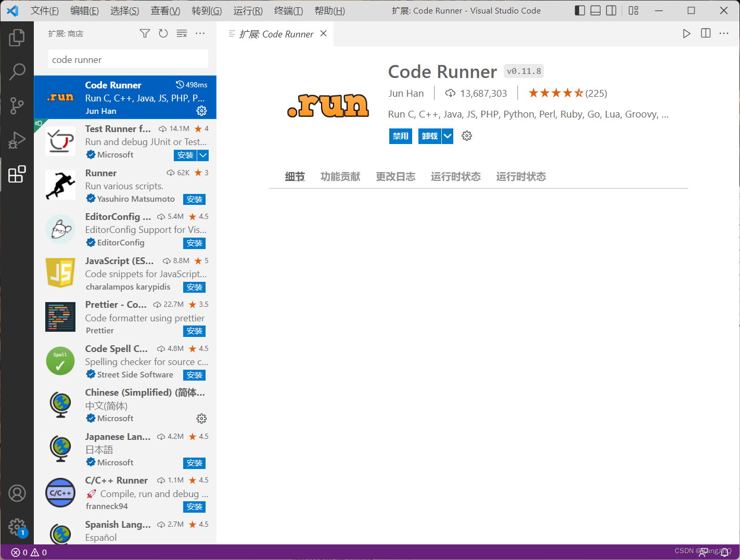This screenshot has width=740, height=560.
Task: Install the JavaScript (ES6) snippets extension
Action: 195,287
